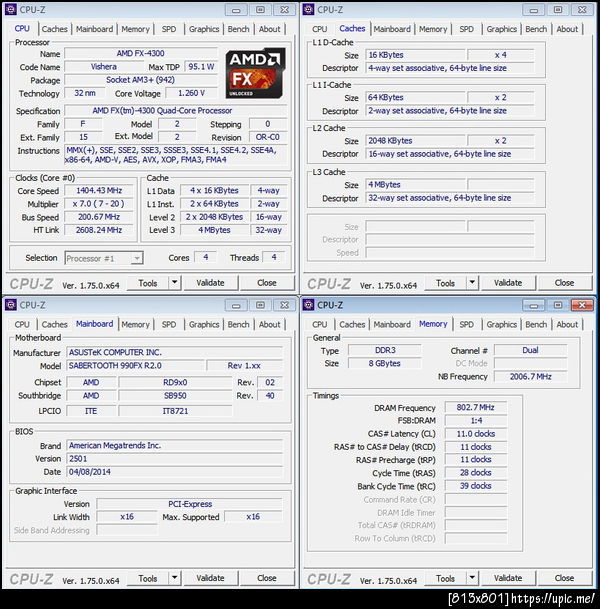Open Tools dropdown arrow in Mainboard window

coord(175,578)
